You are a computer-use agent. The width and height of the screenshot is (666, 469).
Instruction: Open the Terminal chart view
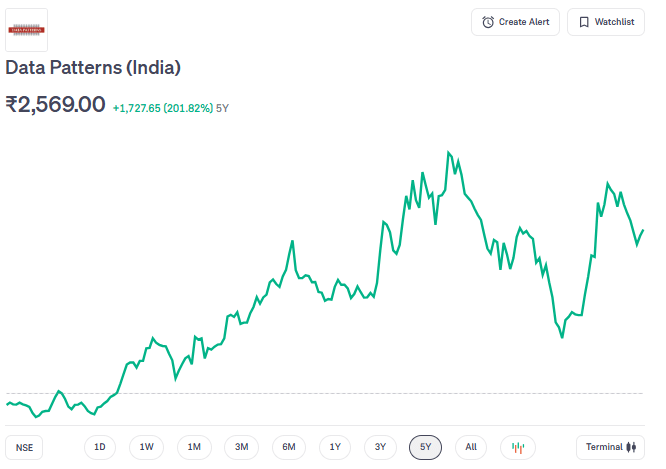(610, 447)
